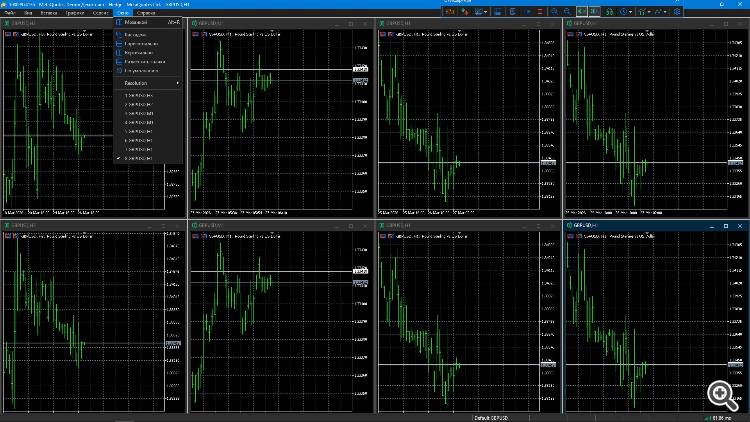This screenshot has height=422, width=750.
Task: Switch to window 1 in the Окно list
Action: click(x=148, y=95)
